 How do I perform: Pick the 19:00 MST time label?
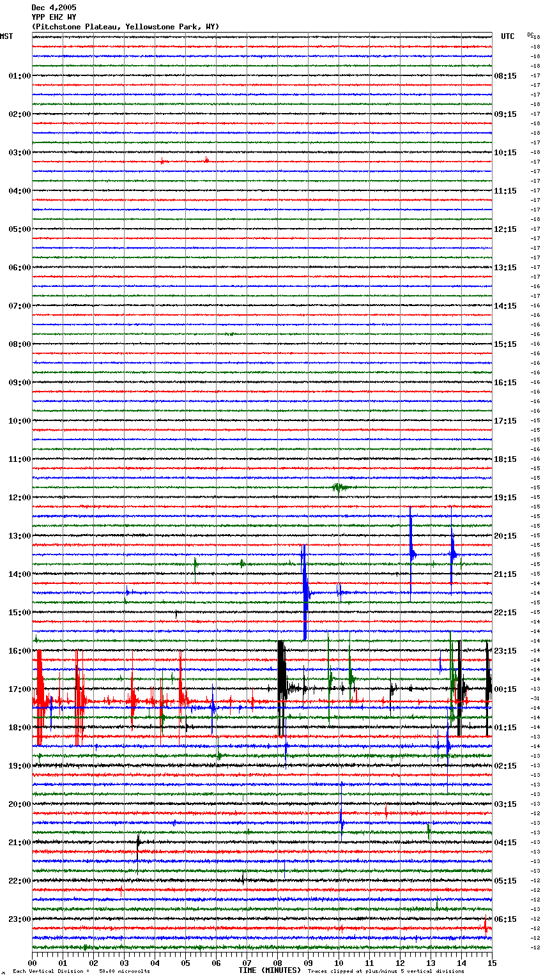[20, 766]
